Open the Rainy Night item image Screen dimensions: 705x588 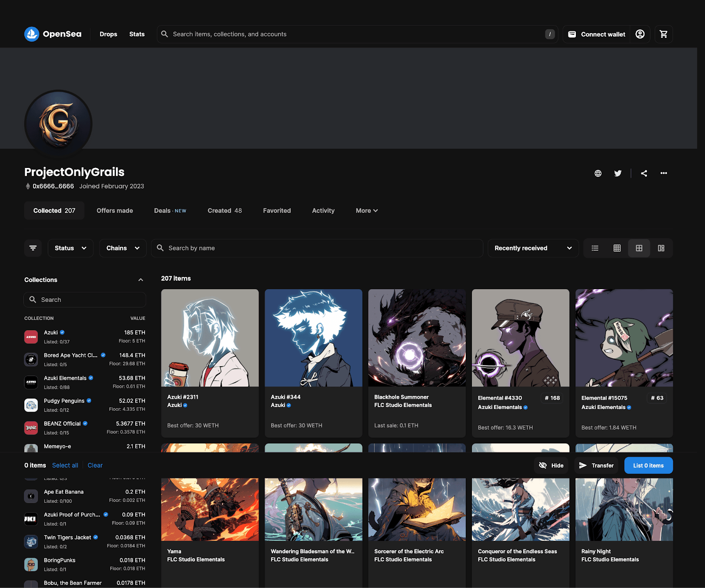(624, 510)
